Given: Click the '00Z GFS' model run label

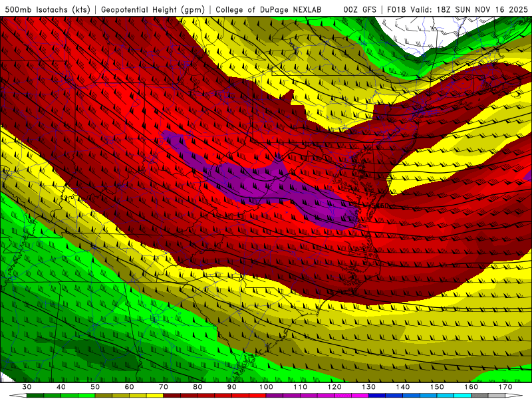Looking at the screenshot, I should pyautogui.click(x=360, y=9).
